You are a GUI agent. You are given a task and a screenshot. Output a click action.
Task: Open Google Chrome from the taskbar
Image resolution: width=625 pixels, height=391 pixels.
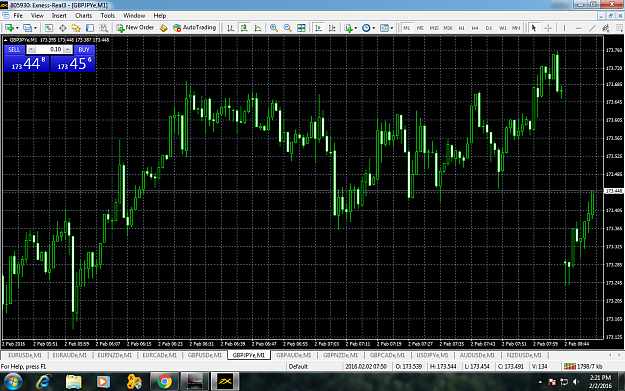tap(164, 381)
